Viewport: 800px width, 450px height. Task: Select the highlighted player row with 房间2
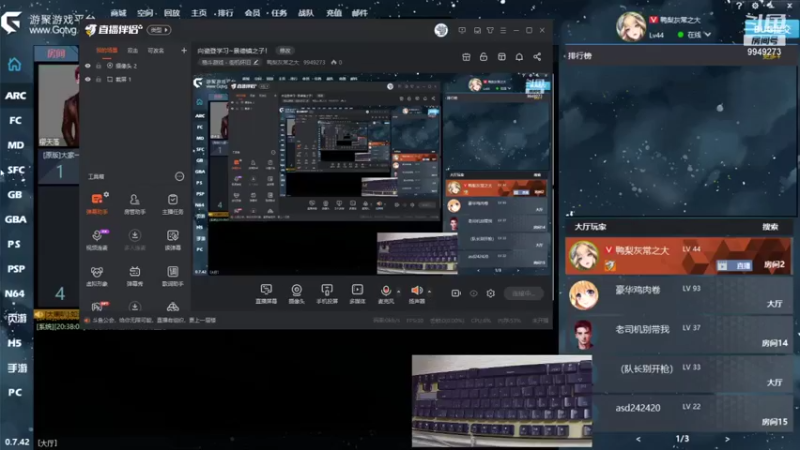click(679, 256)
